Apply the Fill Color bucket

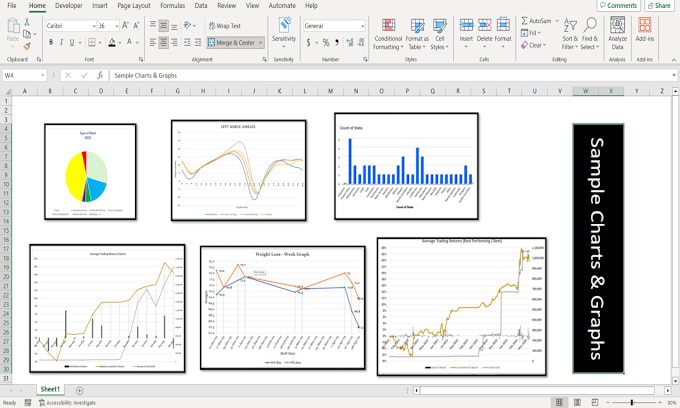click(112, 42)
